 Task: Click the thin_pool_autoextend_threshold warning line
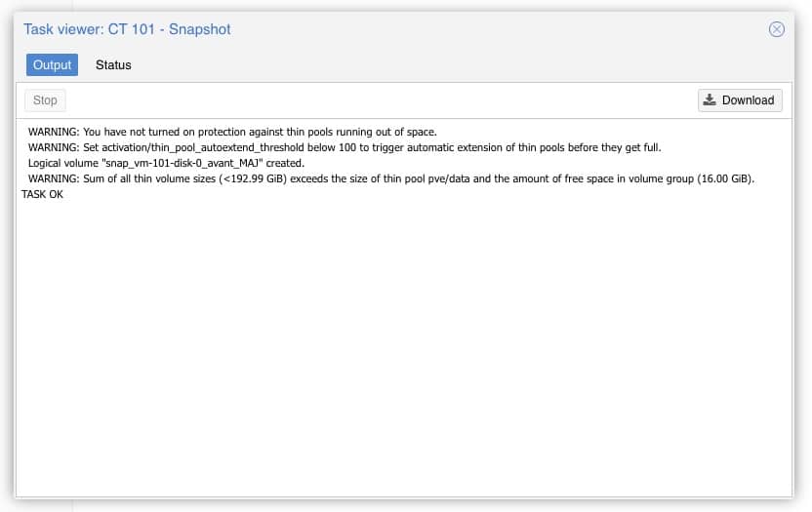(345, 147)
